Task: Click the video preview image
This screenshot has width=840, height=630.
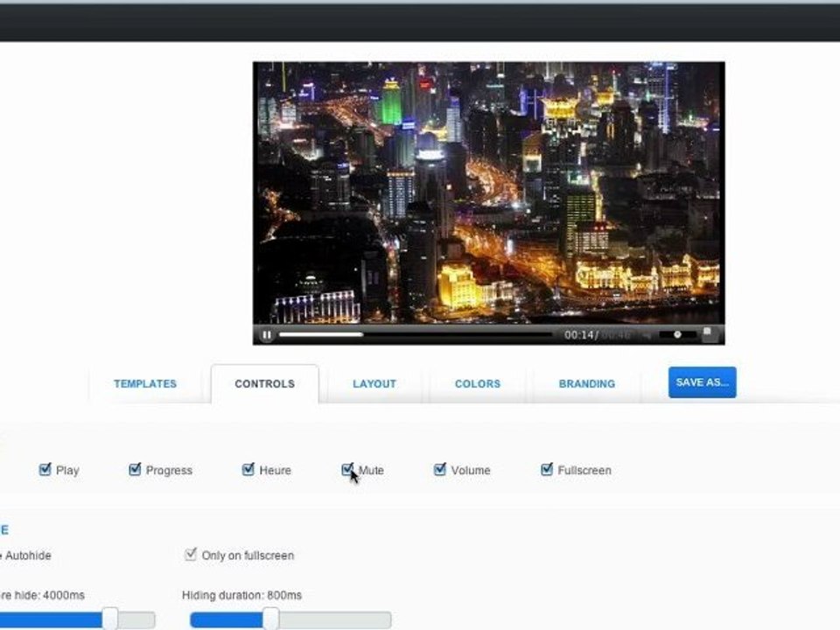Action: [488, 192]
